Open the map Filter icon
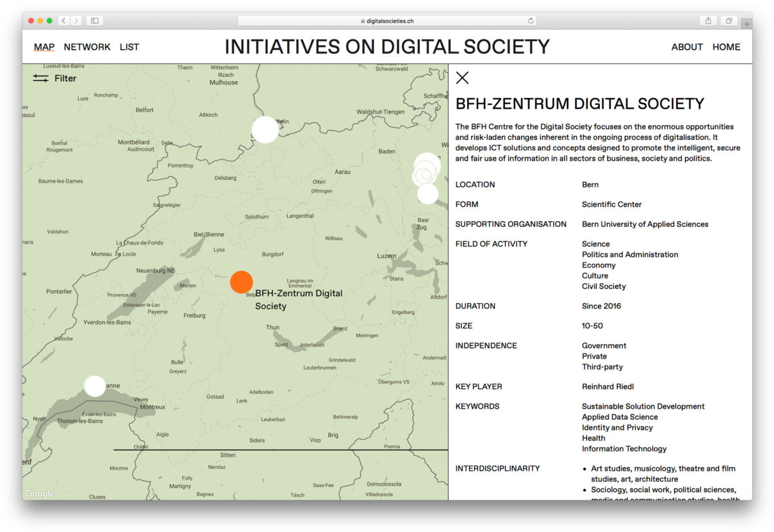 tap(41, 79)
